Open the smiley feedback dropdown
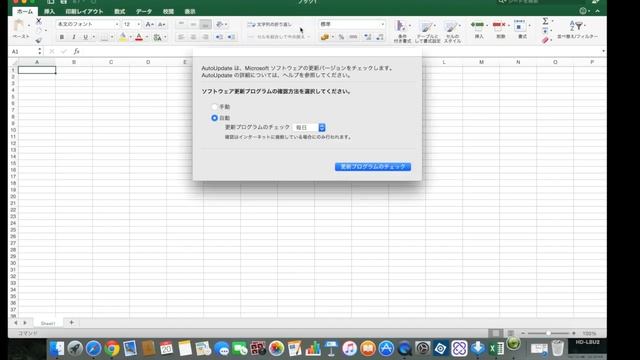The height and width of the screenshot is (360, 640). (x=584, y=11)
